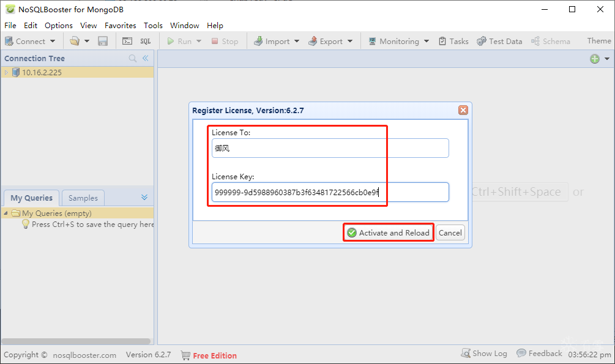Open the Favorites menu
This screenshot has width=615, height=364.
121,26
